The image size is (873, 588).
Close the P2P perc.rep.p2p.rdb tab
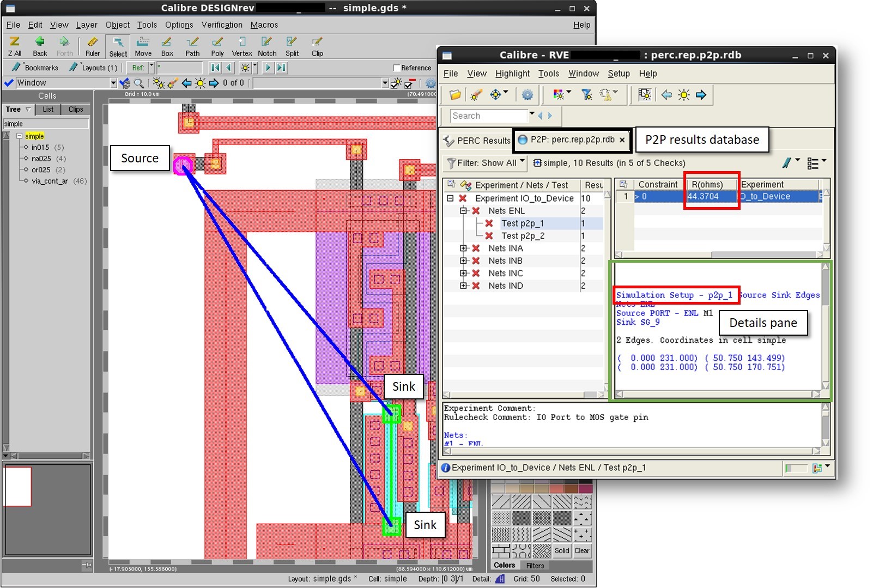[x=622, y=140]
